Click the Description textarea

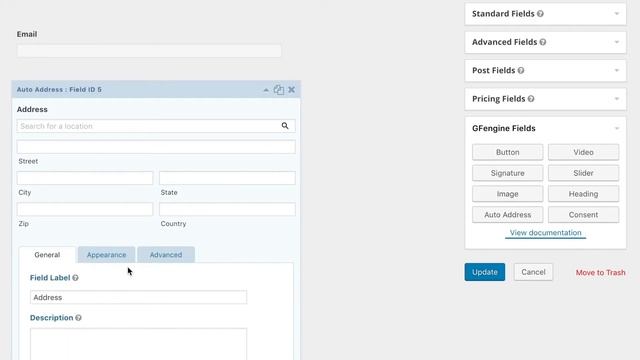pos(138,344)
